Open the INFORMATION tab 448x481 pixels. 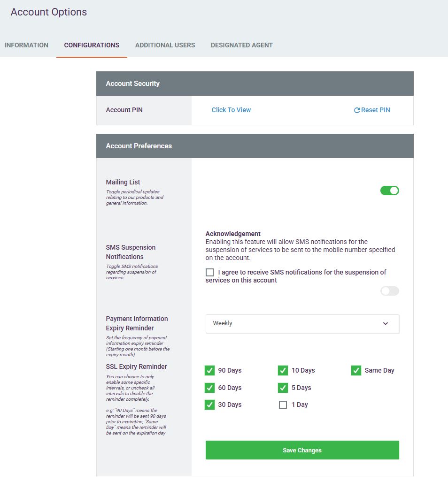[x=26, y=46]
